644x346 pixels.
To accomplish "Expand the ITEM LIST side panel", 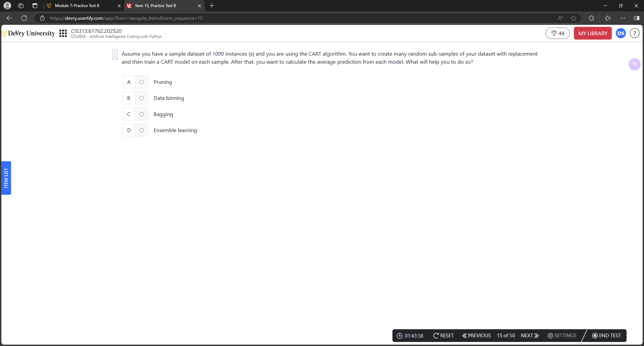I will click(x=6, y=178).
